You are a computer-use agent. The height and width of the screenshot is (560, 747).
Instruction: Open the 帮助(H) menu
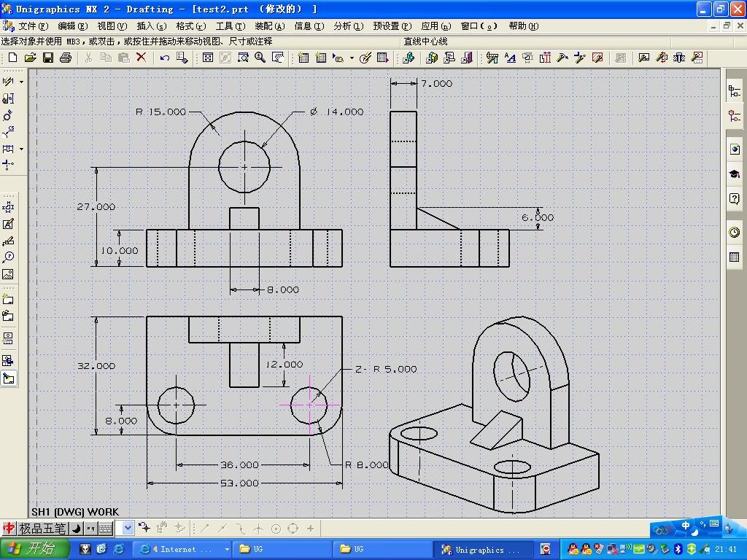[x=524, y=26]
